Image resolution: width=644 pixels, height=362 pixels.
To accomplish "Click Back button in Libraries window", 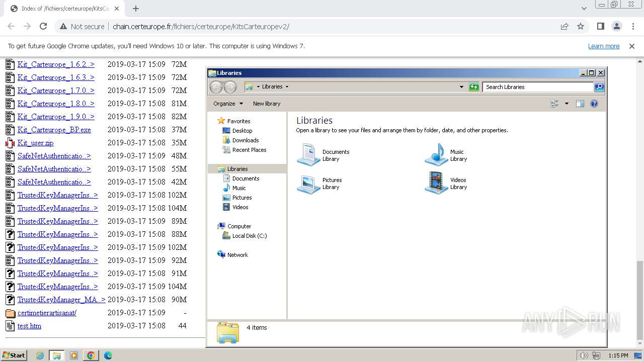I will pos(216,87).
